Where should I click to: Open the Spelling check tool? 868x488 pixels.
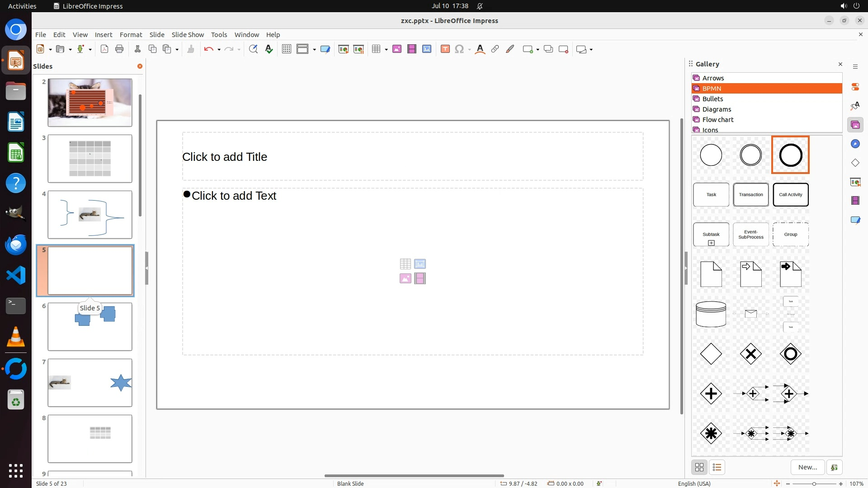click(x=269, y=49)
